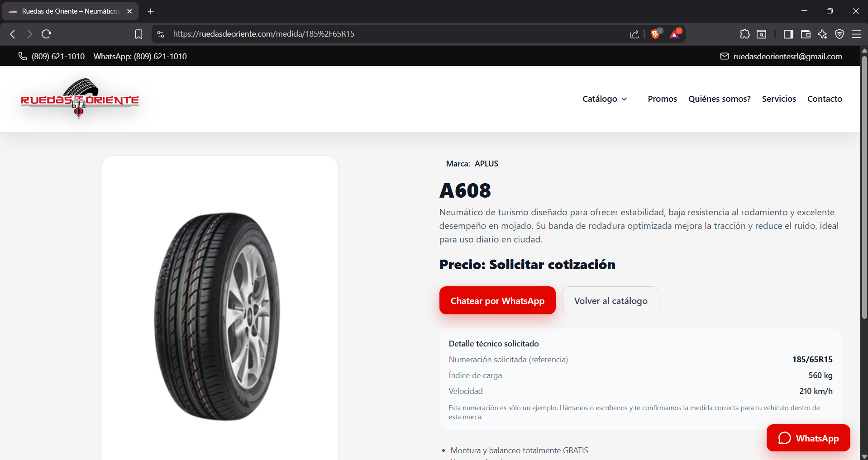The height and width of the screenshot is (460, 868).
Task: Click the share page icon in address bar
Action: [634, 34]
